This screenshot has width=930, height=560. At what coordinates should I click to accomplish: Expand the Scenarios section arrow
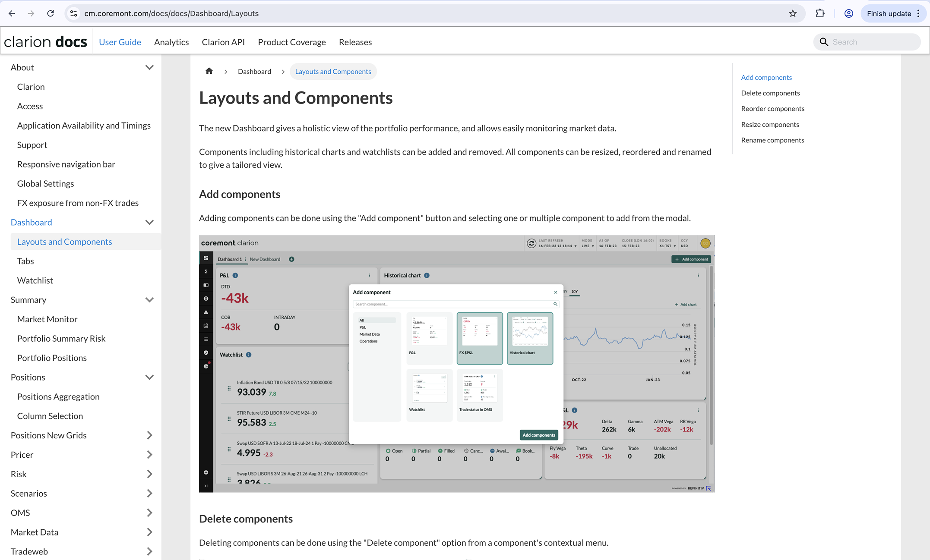tap(149, 494)
